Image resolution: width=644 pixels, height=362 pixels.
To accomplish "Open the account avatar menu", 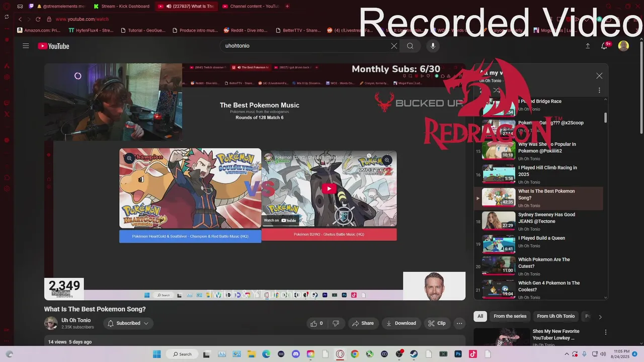I will pos(623,46).
